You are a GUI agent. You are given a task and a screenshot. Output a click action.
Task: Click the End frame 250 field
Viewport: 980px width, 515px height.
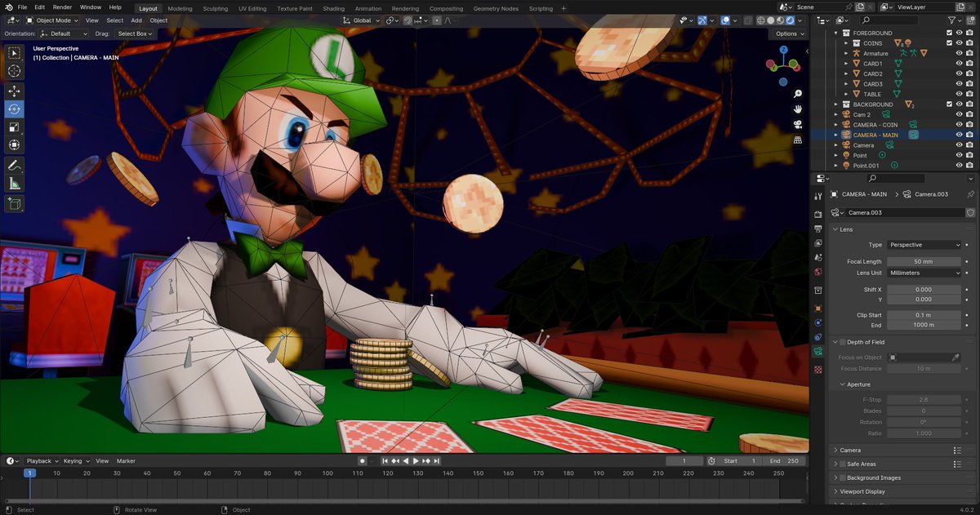[785, 461]
